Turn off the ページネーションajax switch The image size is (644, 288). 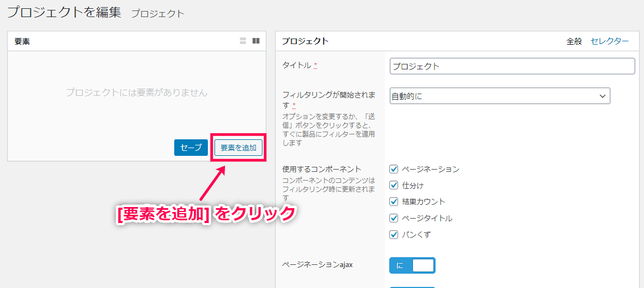point(412,265)
